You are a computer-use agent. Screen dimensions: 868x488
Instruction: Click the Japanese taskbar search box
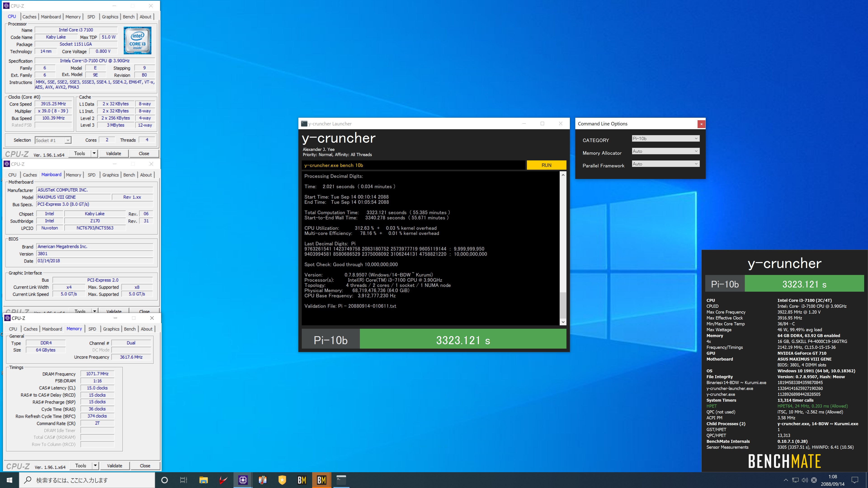(87, 480)
